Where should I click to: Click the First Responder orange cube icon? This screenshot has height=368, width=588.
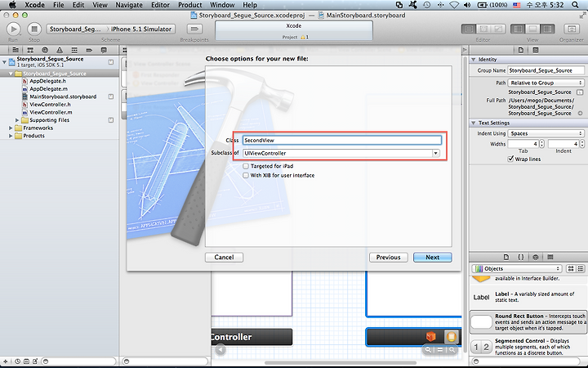[431, 336]
